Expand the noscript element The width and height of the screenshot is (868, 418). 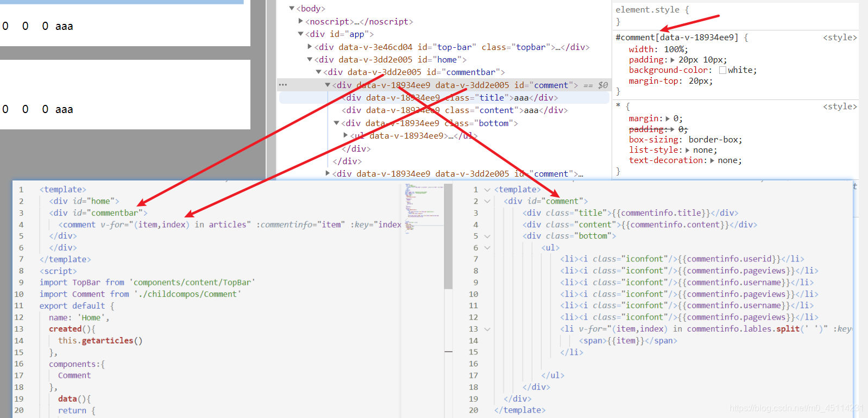click(x=300, y=21)
